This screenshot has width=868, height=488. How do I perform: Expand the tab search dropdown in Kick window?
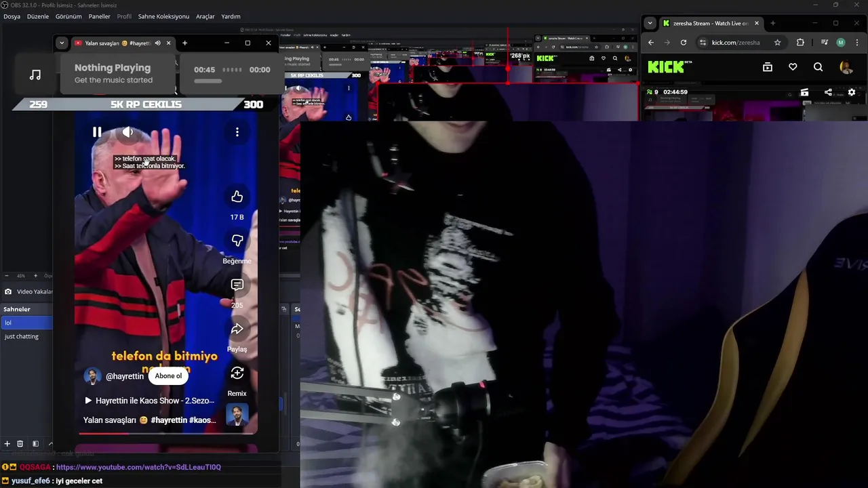point(650,23)
